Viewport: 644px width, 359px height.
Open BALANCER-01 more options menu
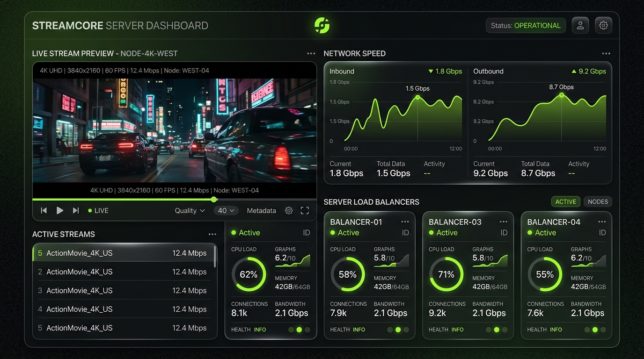tap(405, 222)
